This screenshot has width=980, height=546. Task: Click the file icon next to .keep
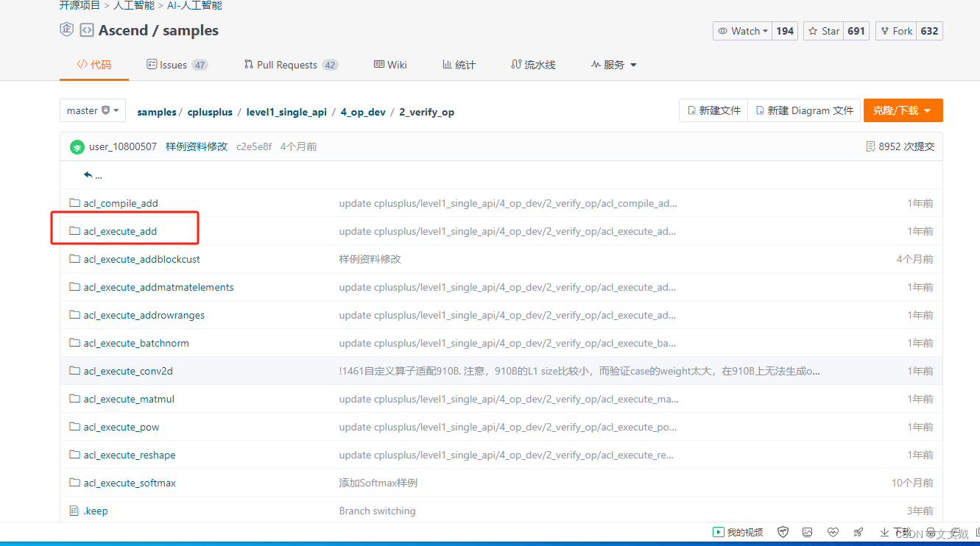pyautogui.click(x=74, y=511)
